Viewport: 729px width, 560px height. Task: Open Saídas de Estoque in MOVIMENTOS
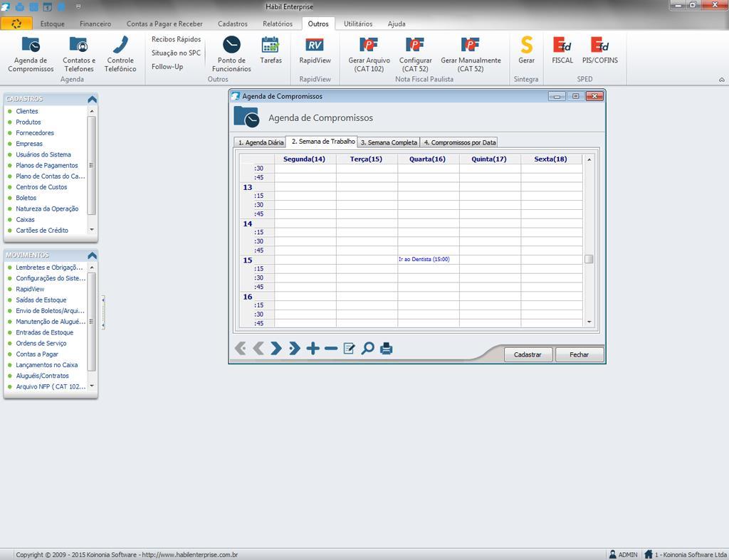click(41, 300)
